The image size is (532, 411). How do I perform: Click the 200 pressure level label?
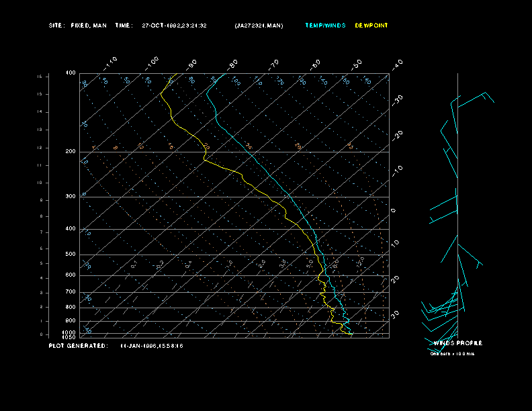71,152
